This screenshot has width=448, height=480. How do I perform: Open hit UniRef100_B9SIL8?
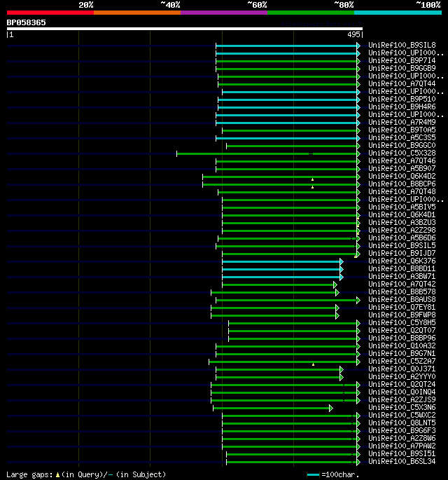402,45
